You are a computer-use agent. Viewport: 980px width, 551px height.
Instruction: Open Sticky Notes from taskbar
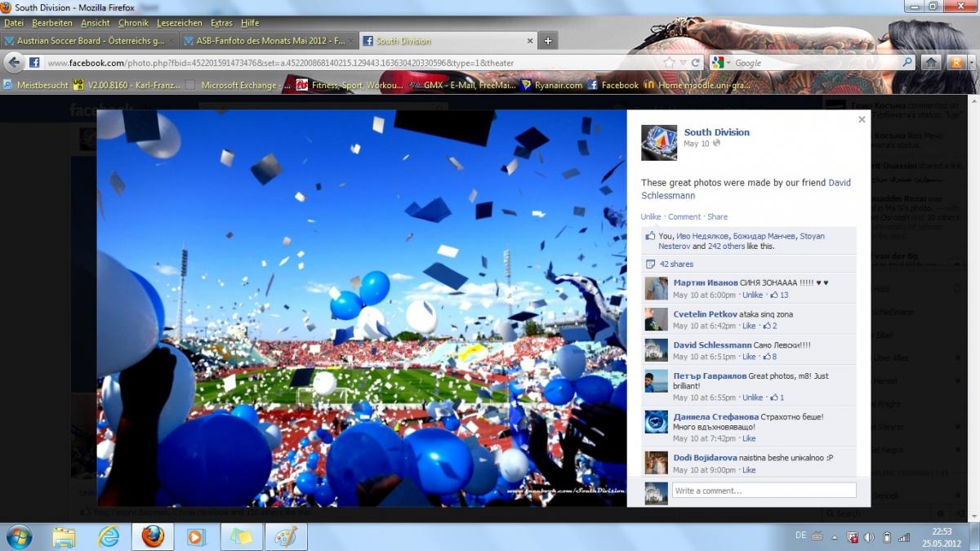pyautogui.click(x=241, y=536)
